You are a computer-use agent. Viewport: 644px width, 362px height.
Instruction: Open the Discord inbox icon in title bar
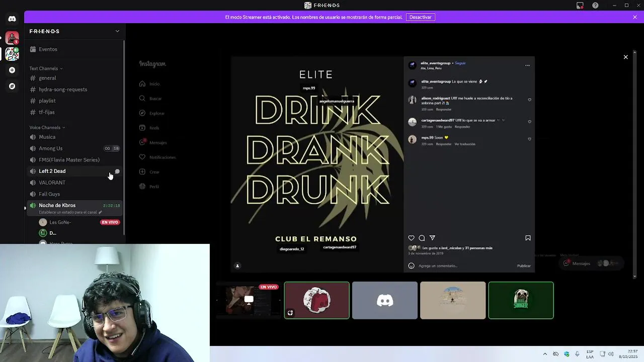[x=580, y=5]
